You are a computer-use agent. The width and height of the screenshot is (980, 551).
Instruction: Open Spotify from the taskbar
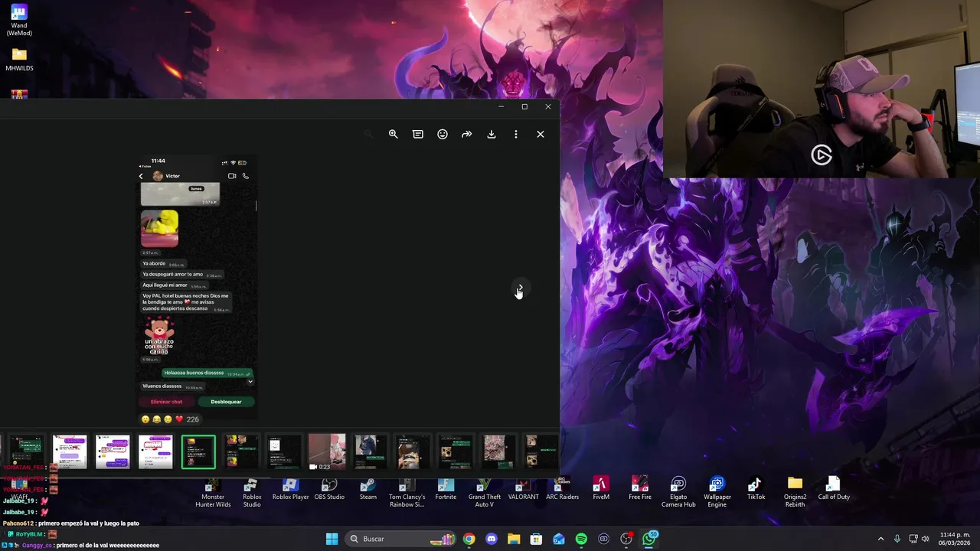(x=581, y=539)
